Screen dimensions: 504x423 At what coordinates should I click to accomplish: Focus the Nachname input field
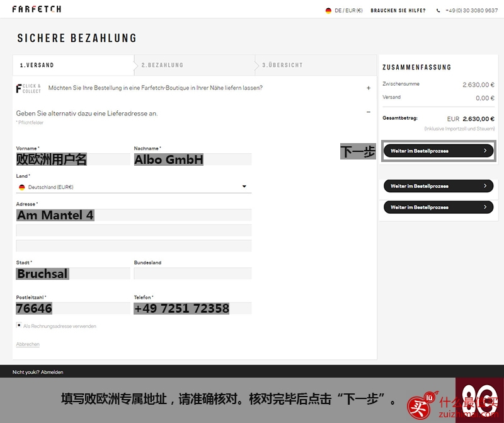click(193, 159)
